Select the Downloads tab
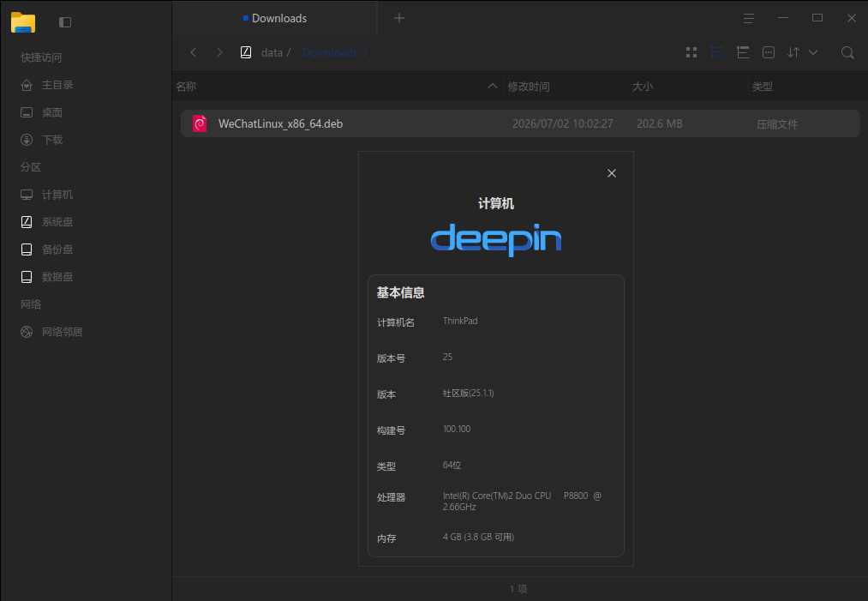This screenshot has width=868, height=601. (274, 18)
